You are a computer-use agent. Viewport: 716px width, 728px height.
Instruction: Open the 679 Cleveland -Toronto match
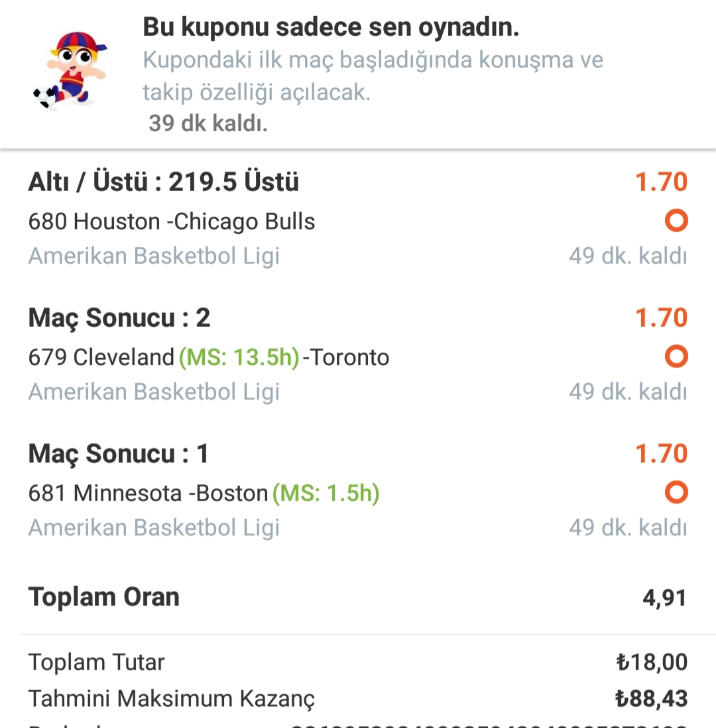208,357
